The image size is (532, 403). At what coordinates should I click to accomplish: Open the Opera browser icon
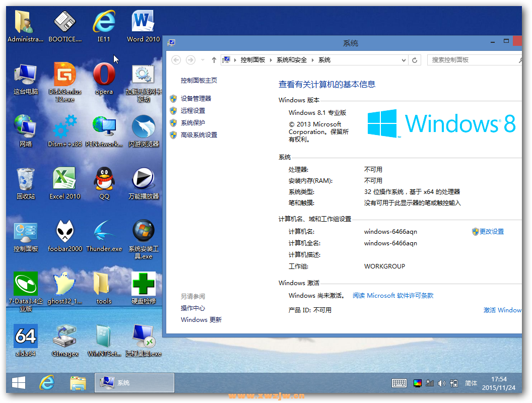coord(104,79)
